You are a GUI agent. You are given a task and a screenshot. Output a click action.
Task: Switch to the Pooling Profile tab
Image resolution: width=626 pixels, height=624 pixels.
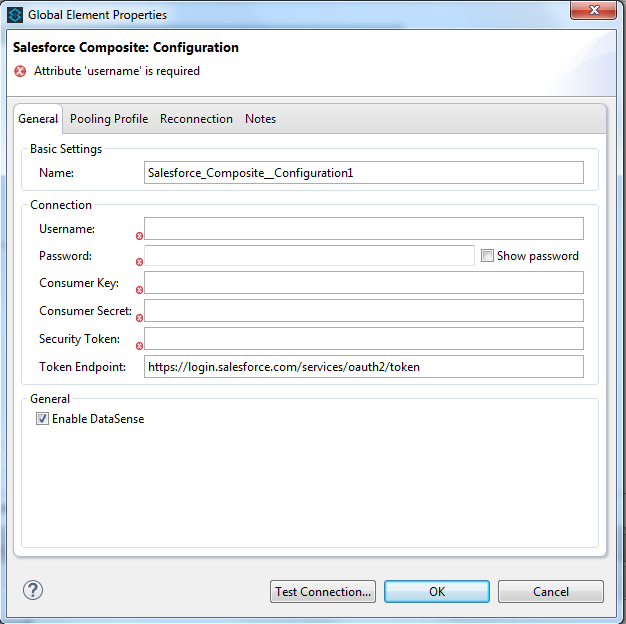(109, 119)
